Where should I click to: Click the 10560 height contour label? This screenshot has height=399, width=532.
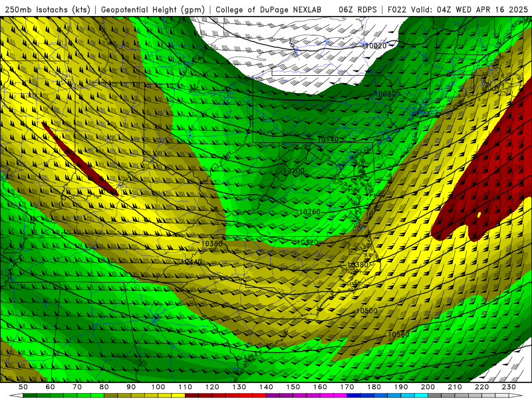[x=398, y=334]
